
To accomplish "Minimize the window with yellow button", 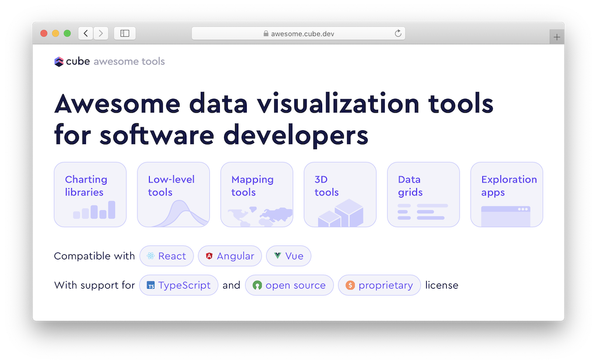I will [56, 33].
